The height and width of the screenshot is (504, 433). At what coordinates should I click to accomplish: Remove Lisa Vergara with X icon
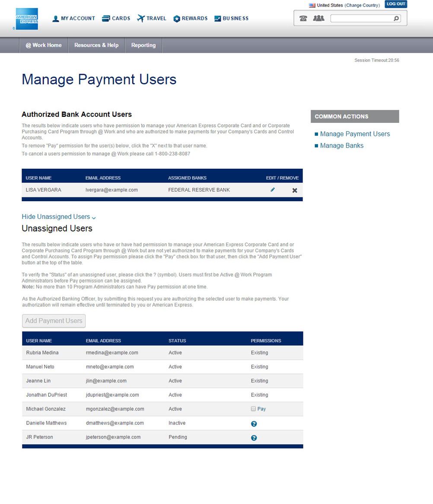coord(295,190)
